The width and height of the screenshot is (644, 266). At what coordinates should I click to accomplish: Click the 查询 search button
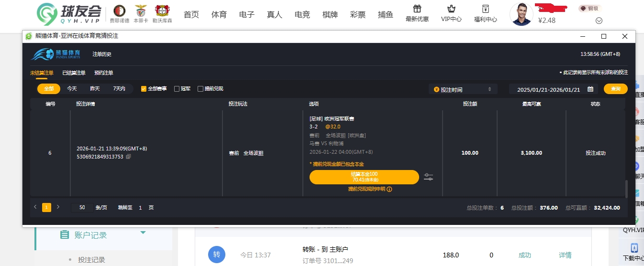[x=615, y=89]
